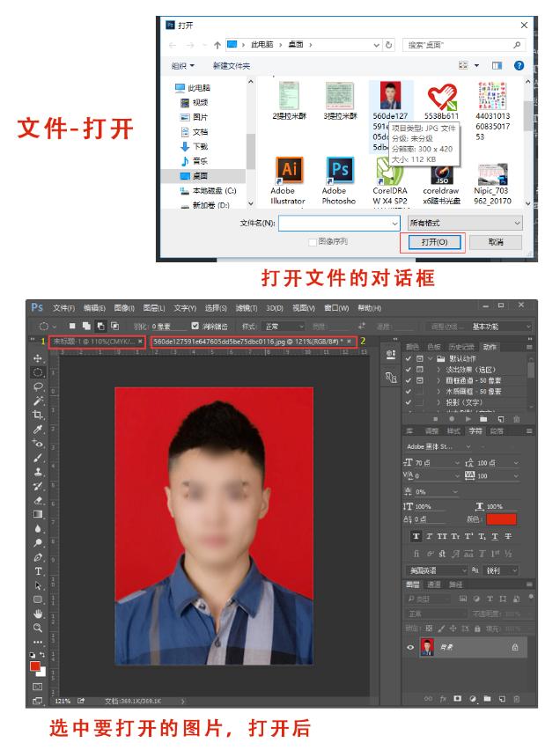Image resolution: width=560 pixels, height=750 pixels.
Task: Click the 打开(O) button in dialog
Action: click(434, 242)
